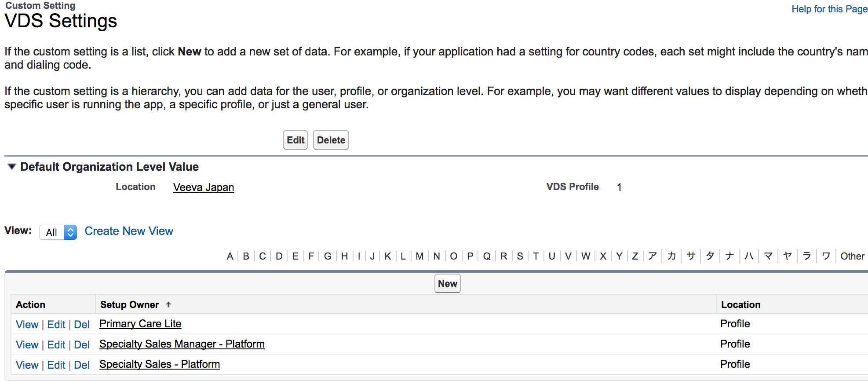Click the Location column header
The width and height of the screenshot is (868, 381).
(740, 304)
